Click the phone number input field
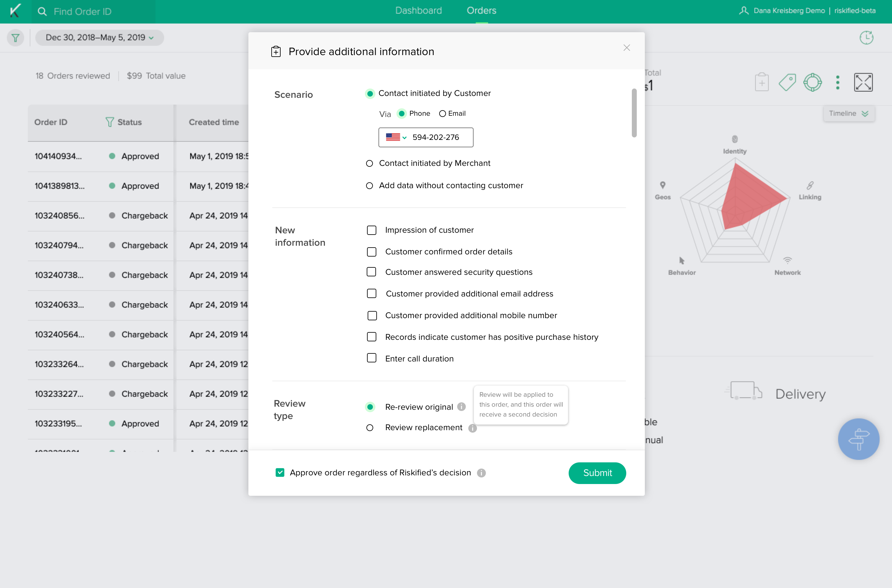This screenshot has width=892, height=588. (426, 137)
